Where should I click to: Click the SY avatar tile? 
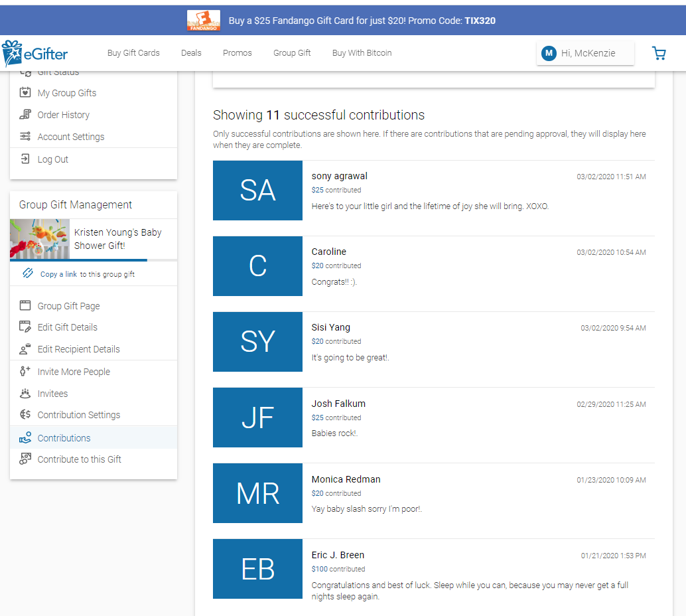tap(257, 342)
